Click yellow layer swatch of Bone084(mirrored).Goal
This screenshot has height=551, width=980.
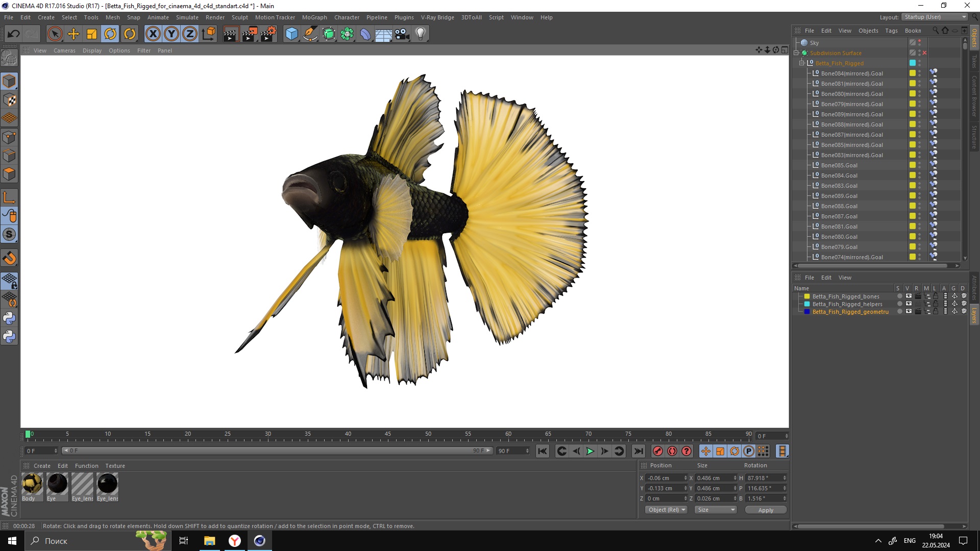912,73
